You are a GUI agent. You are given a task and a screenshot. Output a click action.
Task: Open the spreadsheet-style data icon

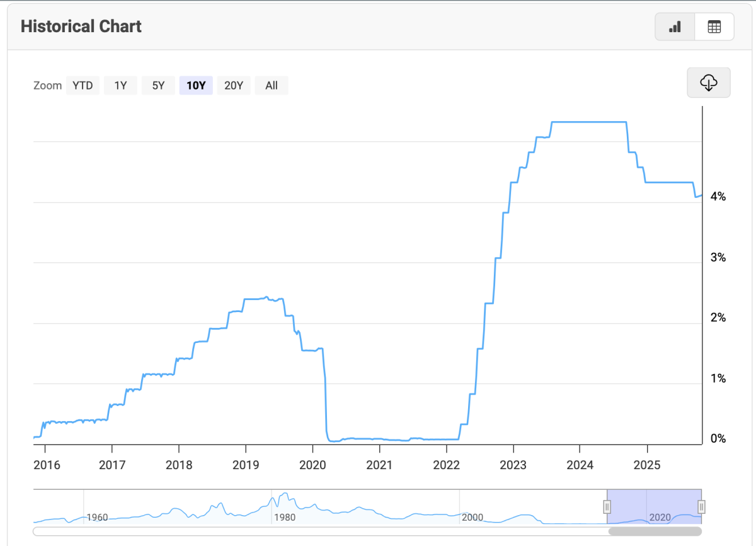click(714, 26)
